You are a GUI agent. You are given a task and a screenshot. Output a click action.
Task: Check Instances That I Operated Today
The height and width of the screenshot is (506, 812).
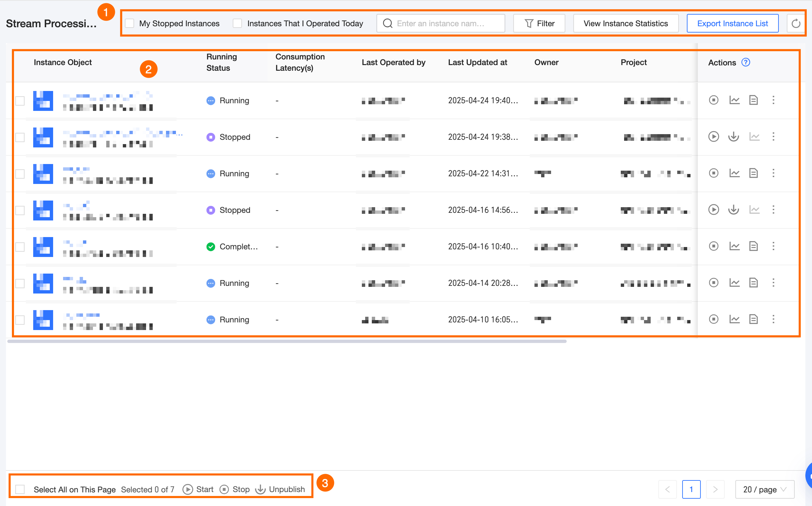coord(237,24)
